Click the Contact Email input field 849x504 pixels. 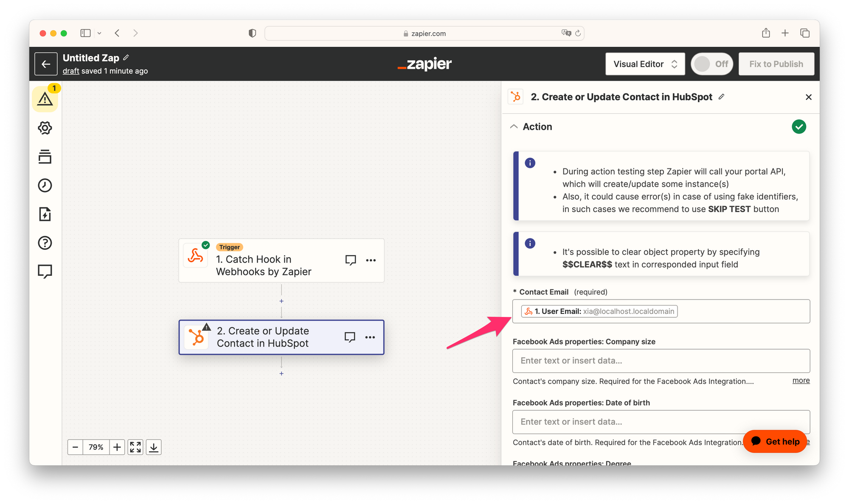661,311
